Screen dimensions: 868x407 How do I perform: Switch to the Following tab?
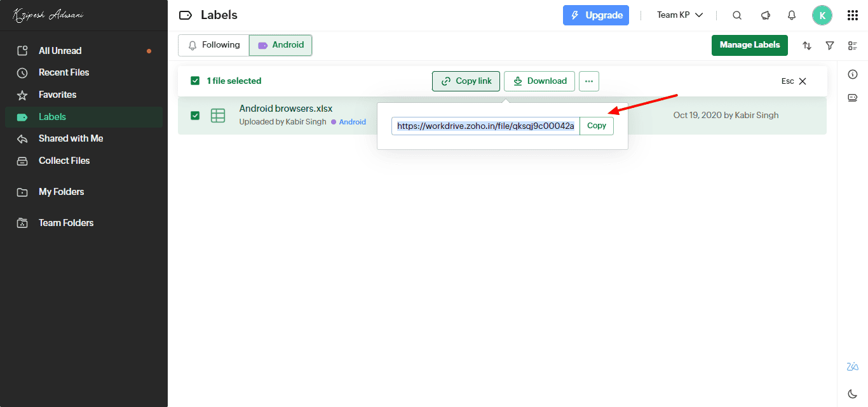214,45
